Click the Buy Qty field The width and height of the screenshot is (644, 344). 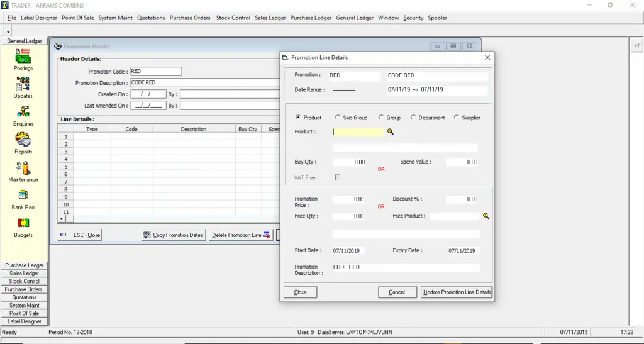coord(349,162)
